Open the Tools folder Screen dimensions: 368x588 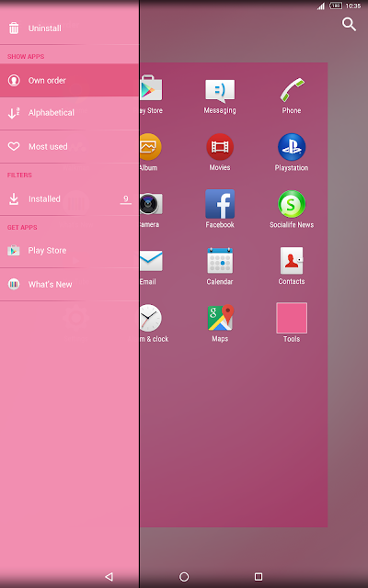292,318
